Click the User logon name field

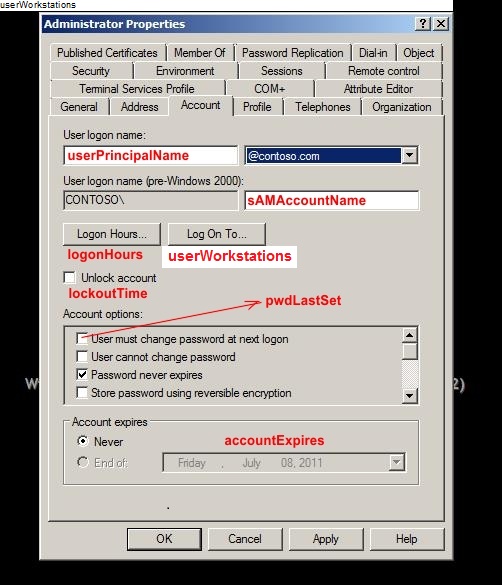(151, 155)
